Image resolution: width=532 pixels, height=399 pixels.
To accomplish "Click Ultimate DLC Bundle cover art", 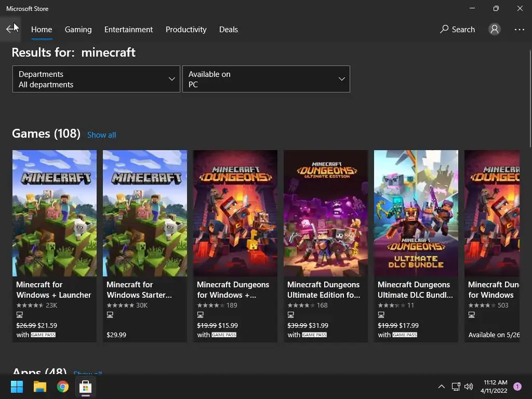I will click(416, 213).
